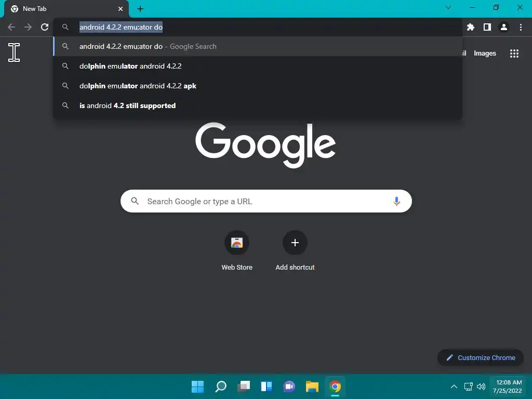Open the Google apps grid
This screenshot has width=532, height=399.
tap(514, 54)
